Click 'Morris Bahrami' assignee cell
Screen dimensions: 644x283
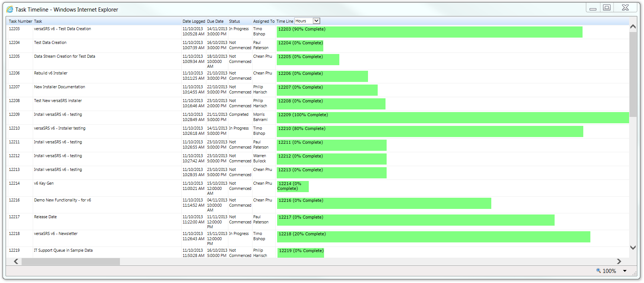(260, 117)
